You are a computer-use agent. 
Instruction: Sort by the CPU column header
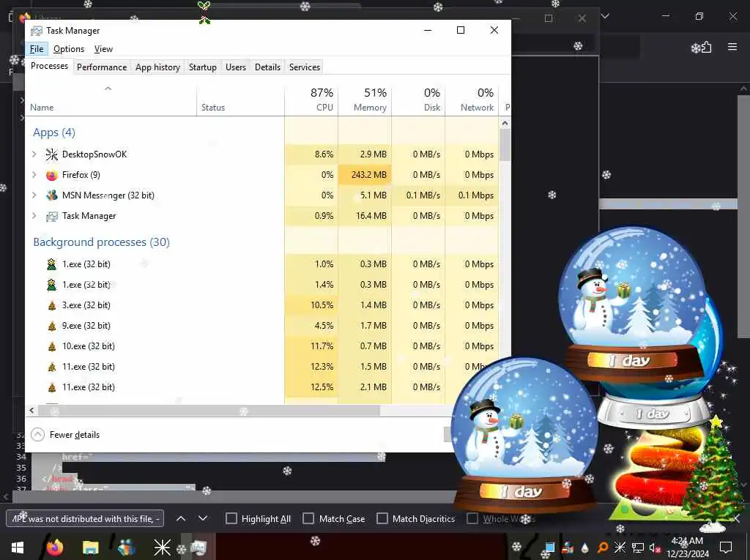click(x=311, y=100)
